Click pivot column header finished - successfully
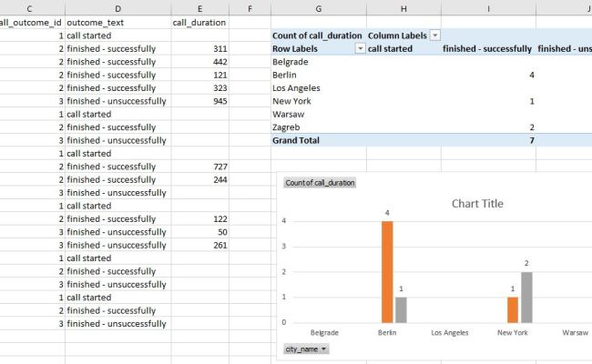 (x=487, y=48)
